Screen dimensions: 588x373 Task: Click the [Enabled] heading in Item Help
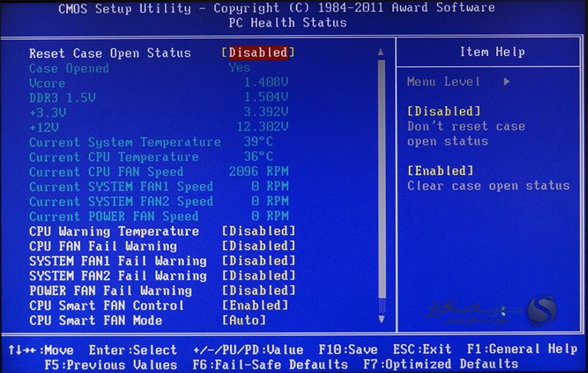tap(440, 171)
